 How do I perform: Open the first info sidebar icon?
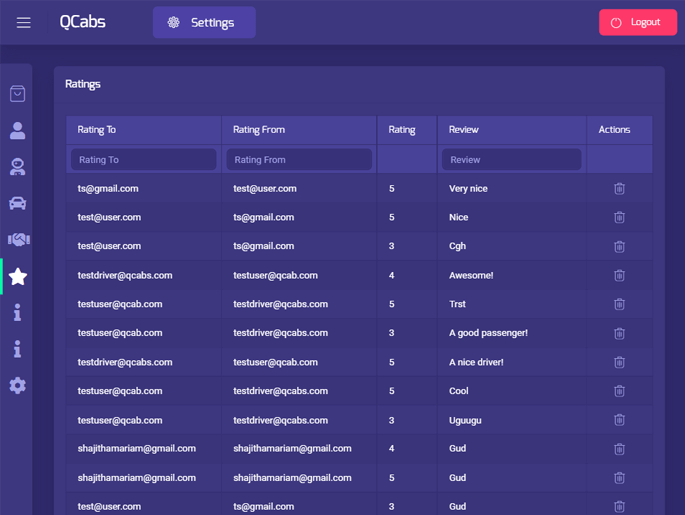[17, 312]
